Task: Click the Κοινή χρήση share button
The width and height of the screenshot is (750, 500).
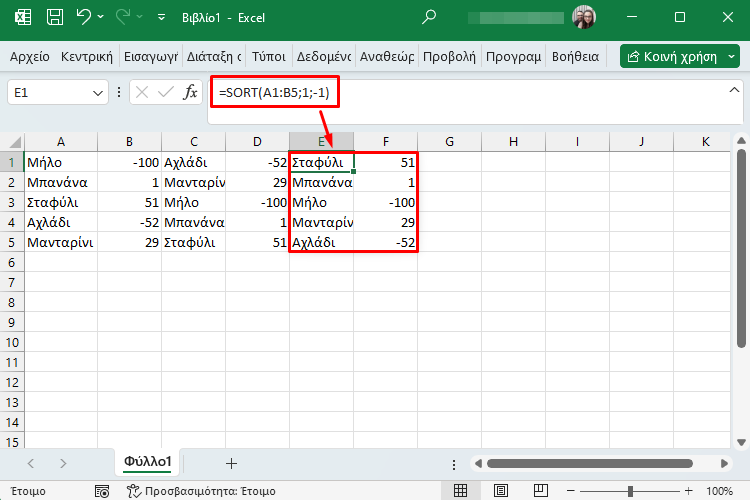Action: pos(673,56)
